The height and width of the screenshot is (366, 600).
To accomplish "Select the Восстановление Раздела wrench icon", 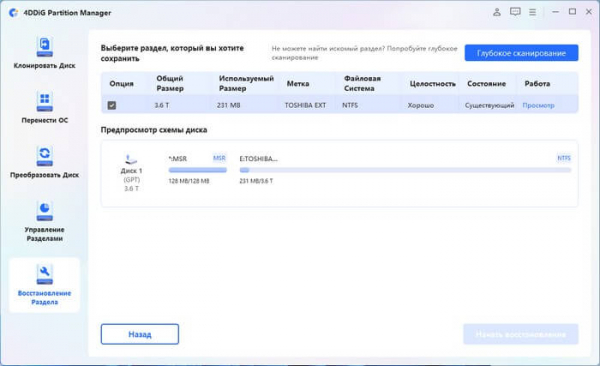I will tap(44, 274).
